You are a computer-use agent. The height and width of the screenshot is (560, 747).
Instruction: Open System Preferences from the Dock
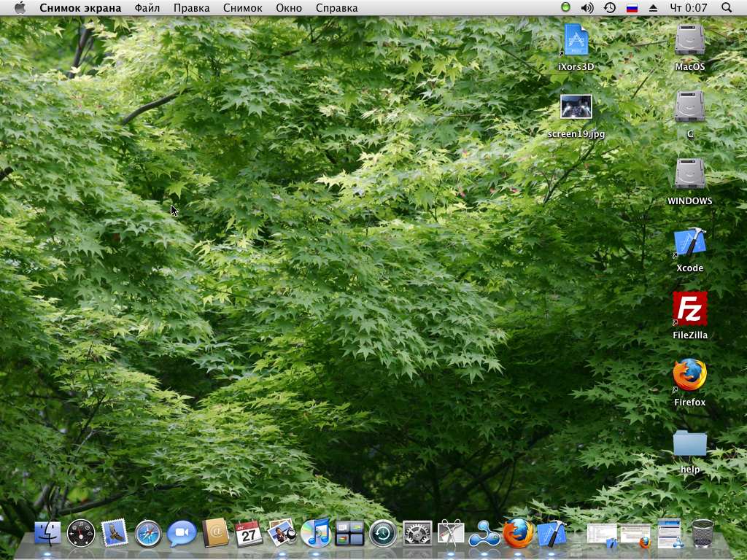point(417,534)
